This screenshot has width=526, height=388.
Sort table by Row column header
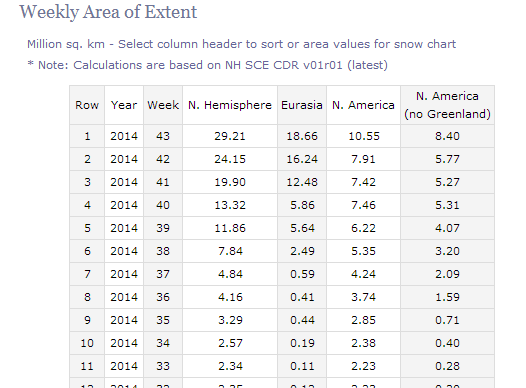[x=87, y=105]
